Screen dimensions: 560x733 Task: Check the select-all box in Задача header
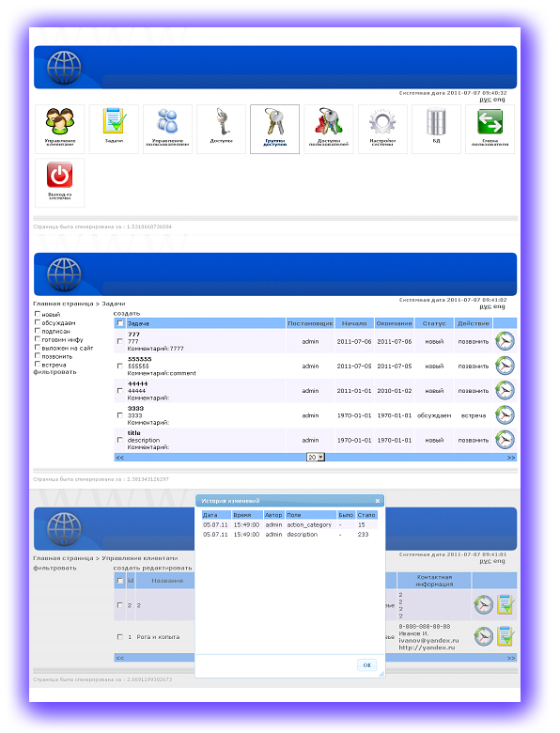120,323
